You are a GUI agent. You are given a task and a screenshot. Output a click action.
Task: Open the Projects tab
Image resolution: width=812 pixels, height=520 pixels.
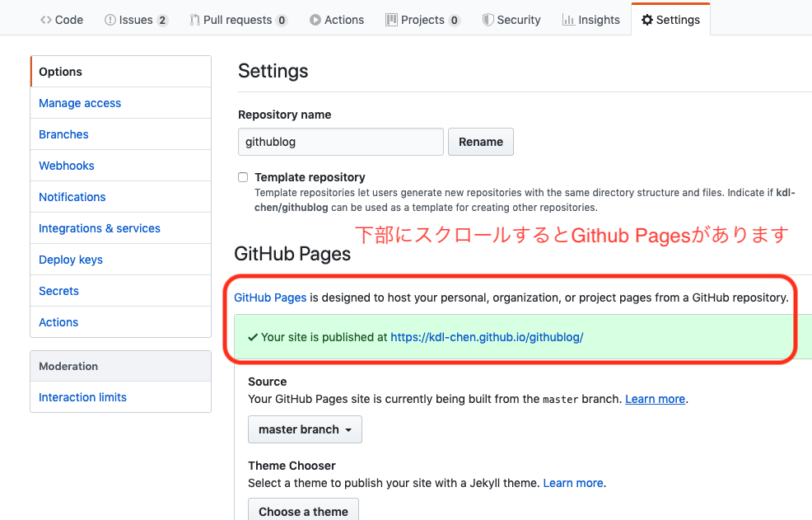point(422,20)
